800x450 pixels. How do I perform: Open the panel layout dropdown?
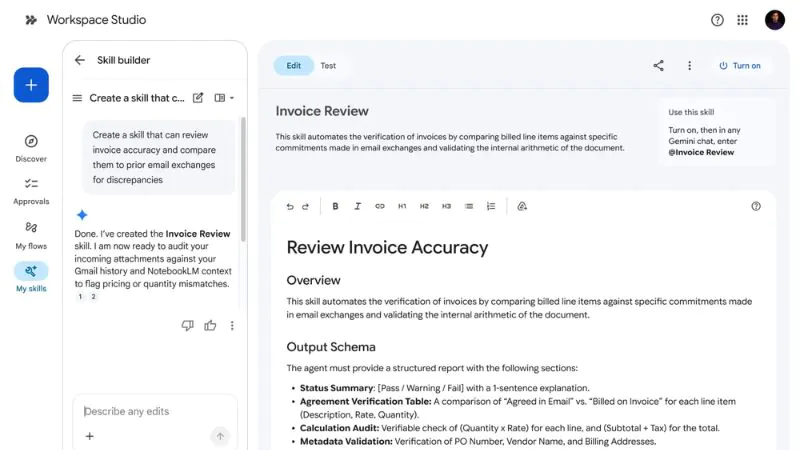[224, 98]
